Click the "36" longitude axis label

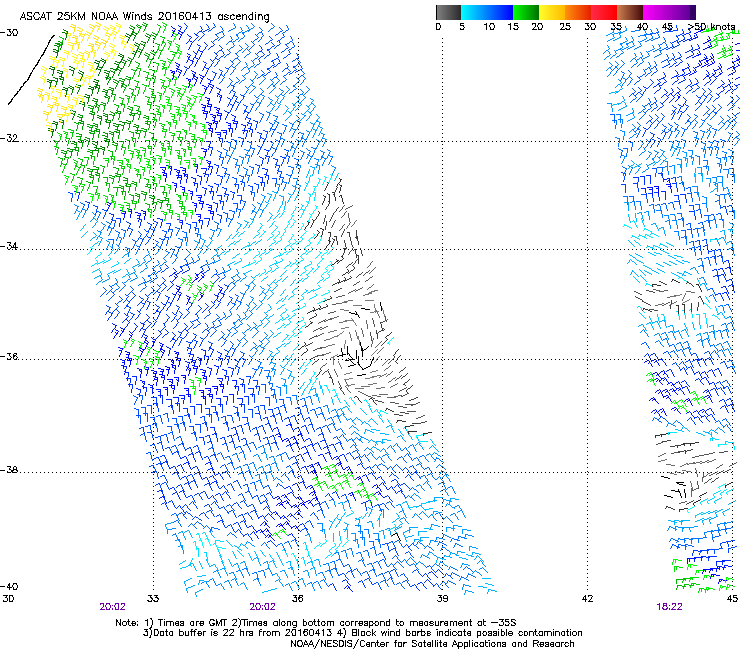pos(297,599)
